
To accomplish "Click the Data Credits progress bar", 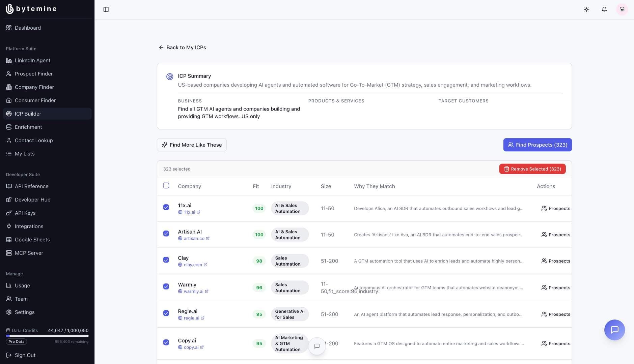I will click(47, 336).
